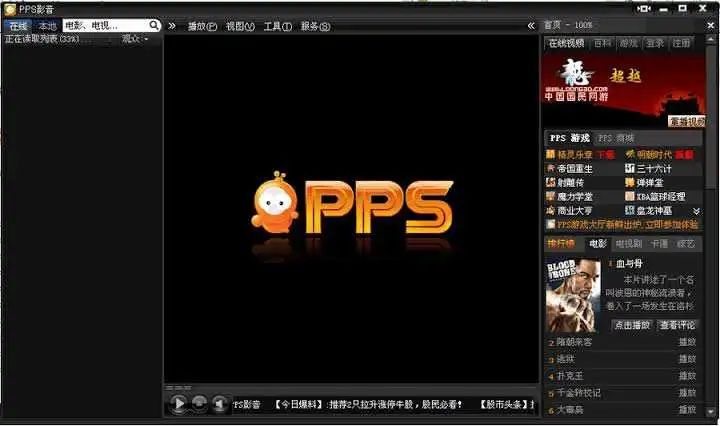
Task: Click the 股市头条 ticker headline
Action: pos(506,404)
